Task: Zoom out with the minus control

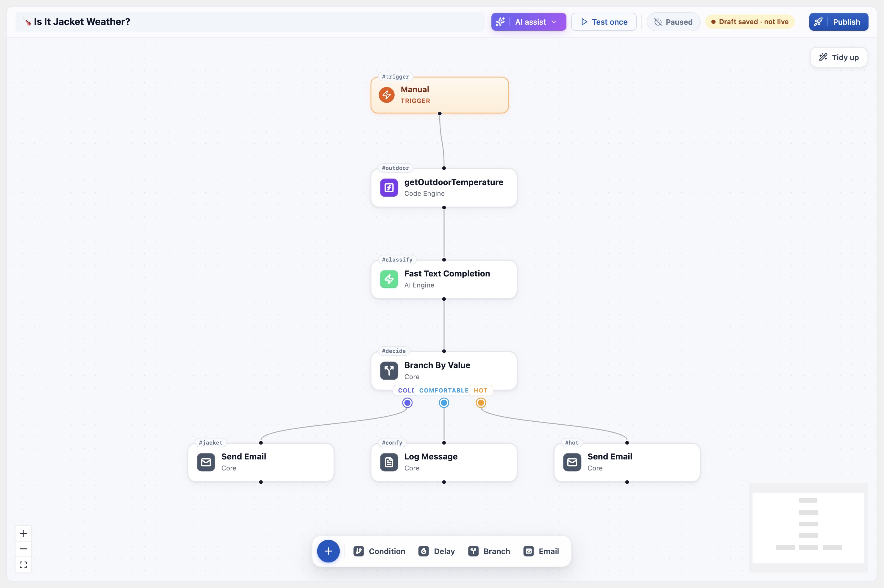Action: click(x=23, y=549)
